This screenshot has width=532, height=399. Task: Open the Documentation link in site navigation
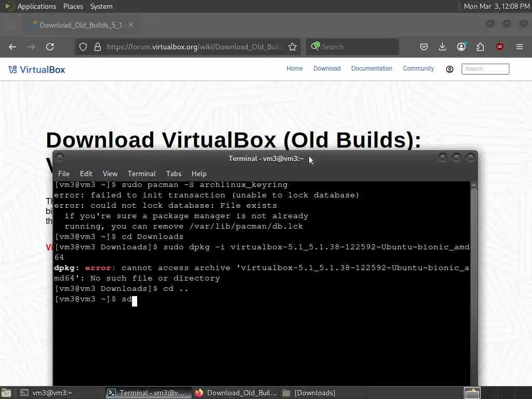click(371, 69)
